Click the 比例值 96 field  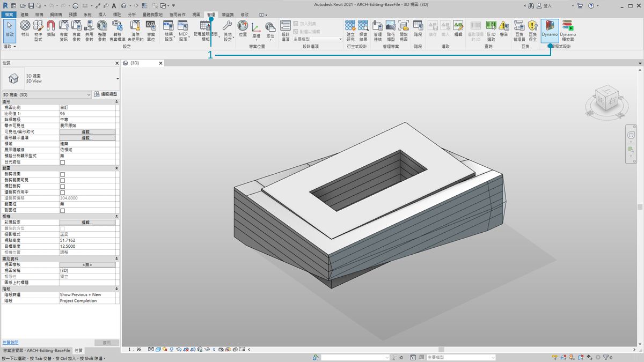87,114
